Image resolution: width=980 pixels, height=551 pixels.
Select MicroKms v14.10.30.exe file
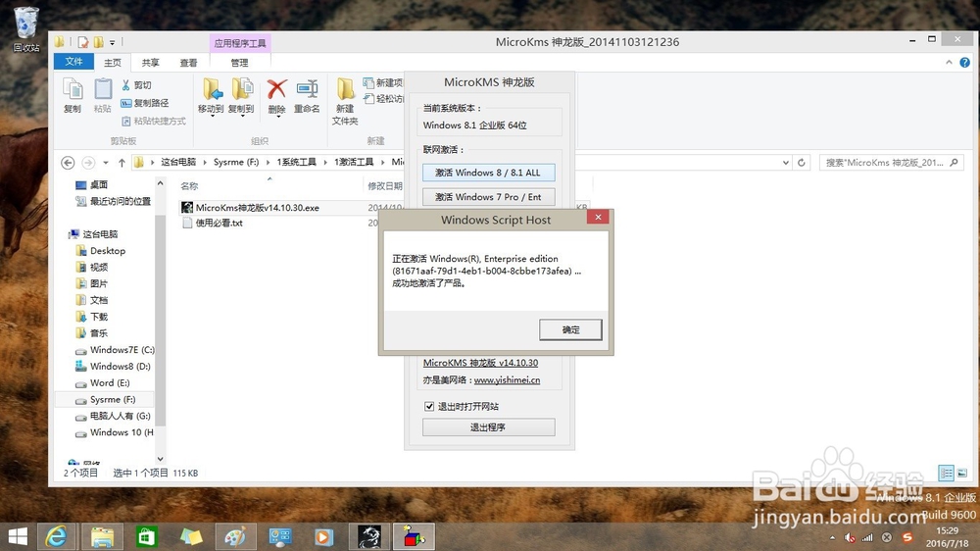258,208
